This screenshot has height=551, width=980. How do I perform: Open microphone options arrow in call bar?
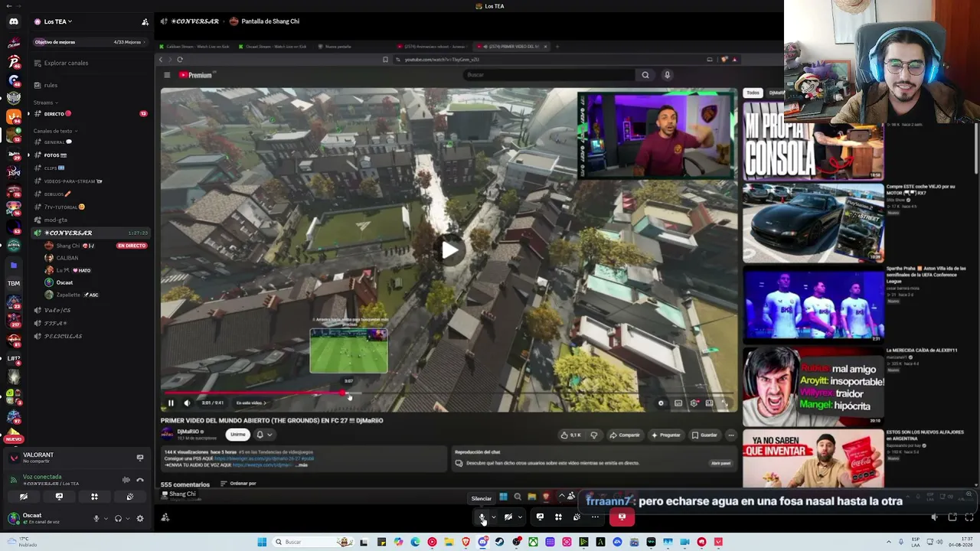[x=493, y=517]
